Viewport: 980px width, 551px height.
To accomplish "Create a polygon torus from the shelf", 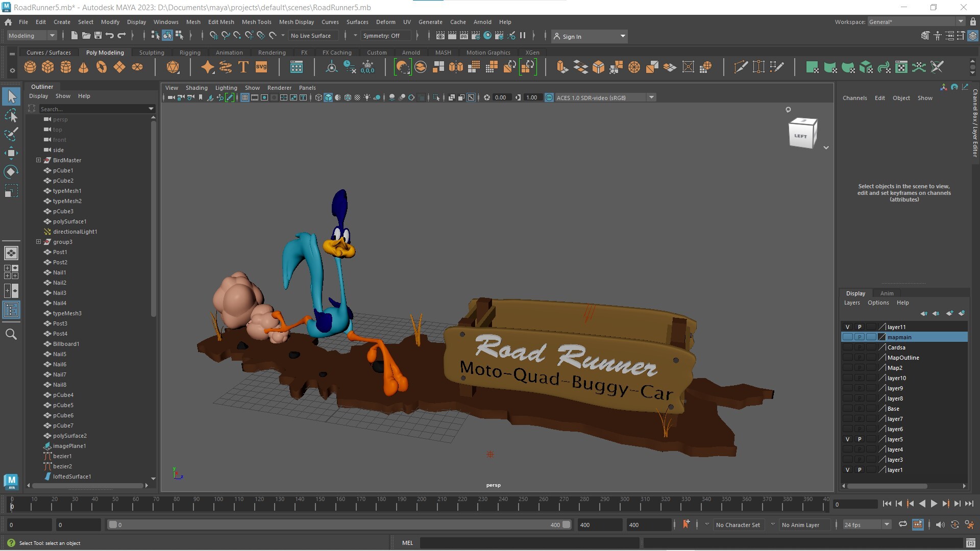I will click(x=101, y=67).
